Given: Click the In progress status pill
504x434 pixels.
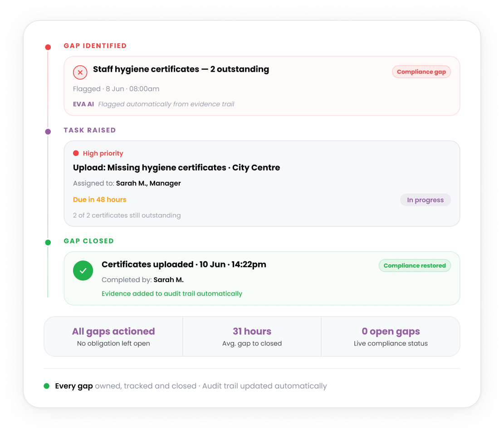Looking at the screenshot, I should tap(425, 200).
